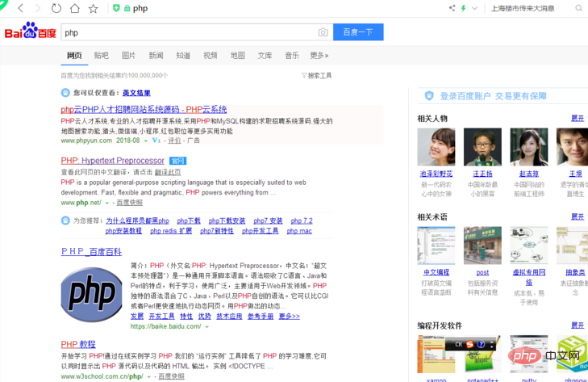Click the 英文结果 link
This screenshot has width=588, height=382.
[x=136, y=93]
